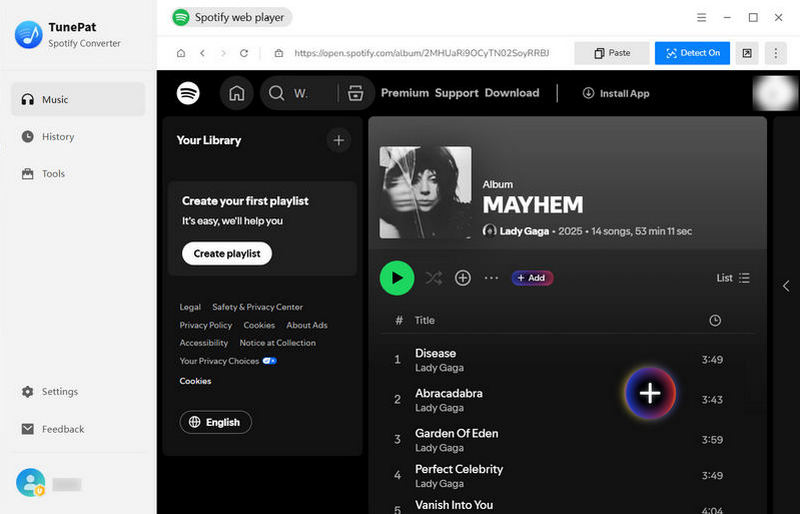Click the plus icon in Your Library
This screenshot has height=514, width=800.
click(339, 140)
